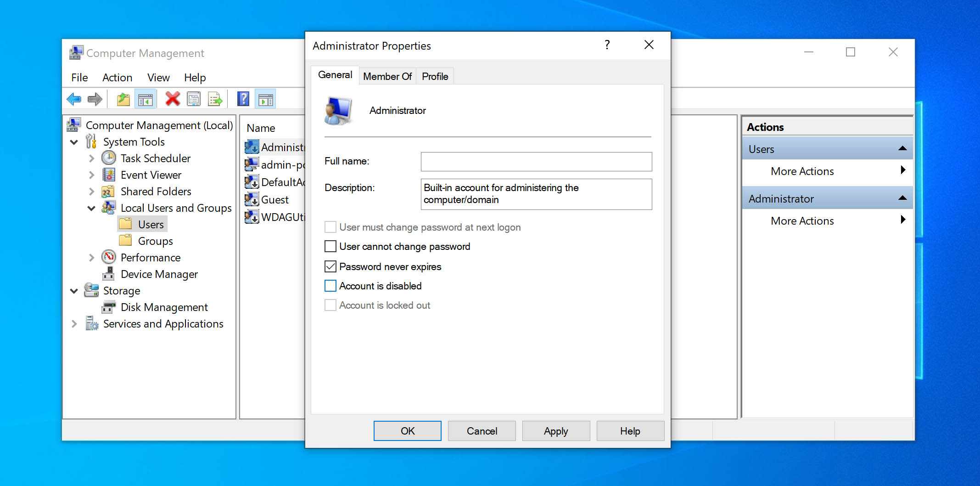Open the File menu
The image size is (980, 486).
coord(79,78)
